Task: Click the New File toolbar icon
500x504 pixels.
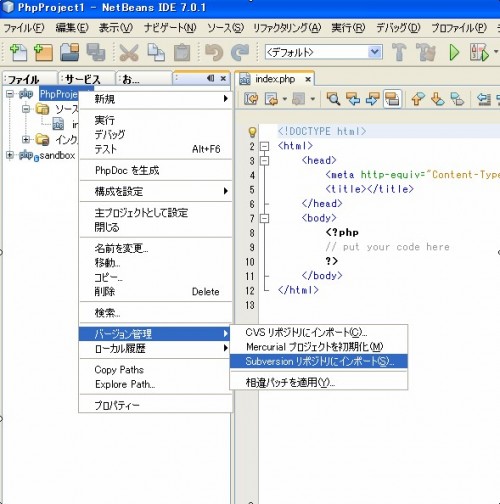Action: pyautogui.click(x=18, y=52)
